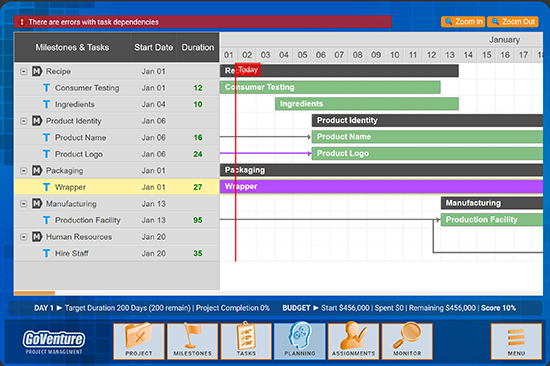Click the Zoom In button
This screenshot has height=366, width=550.
pyautogui.click(x=463, y=22)
